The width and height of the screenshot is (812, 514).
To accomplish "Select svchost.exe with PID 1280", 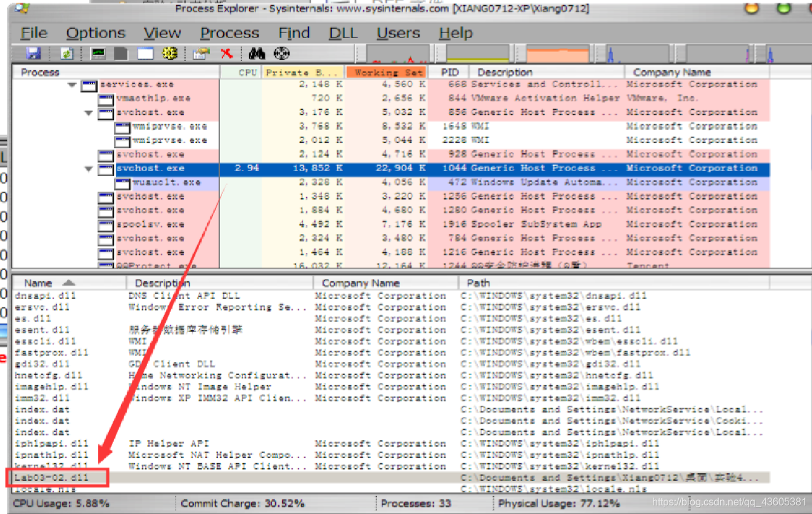I will click(391, 210).
